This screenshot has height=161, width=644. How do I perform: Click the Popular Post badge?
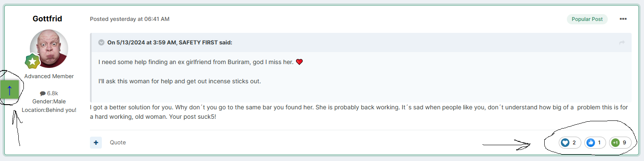587,19
